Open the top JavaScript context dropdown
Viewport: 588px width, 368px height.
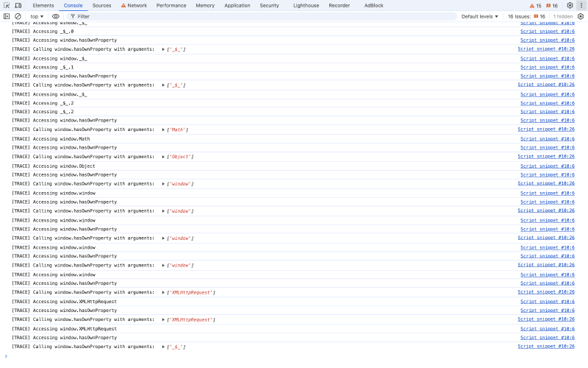37,16
